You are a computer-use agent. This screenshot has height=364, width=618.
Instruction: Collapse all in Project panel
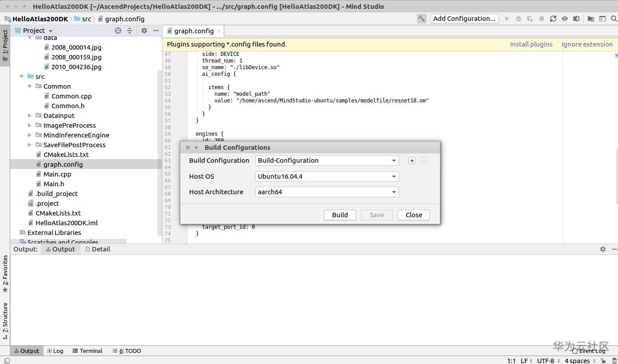click(130, 31)
